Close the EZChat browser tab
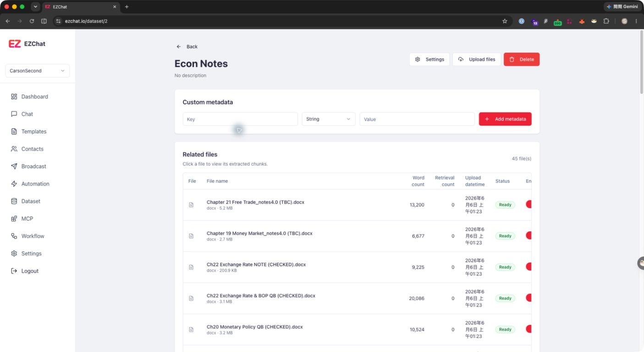The width and height of the screenshot is (644, 352). 114,7
